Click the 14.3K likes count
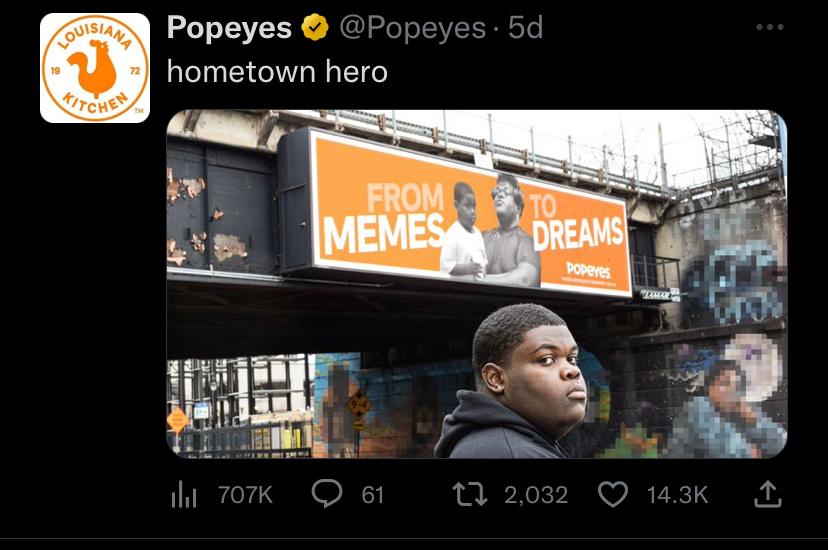This screenshot has height=550, width=828. (x=677, y=494)
